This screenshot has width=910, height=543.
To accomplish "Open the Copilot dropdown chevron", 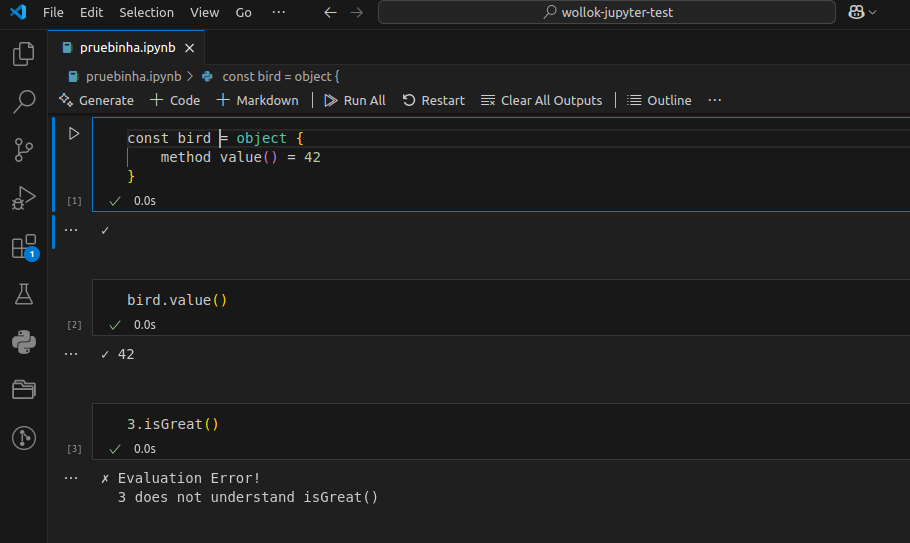I will [x=872, y=12].
